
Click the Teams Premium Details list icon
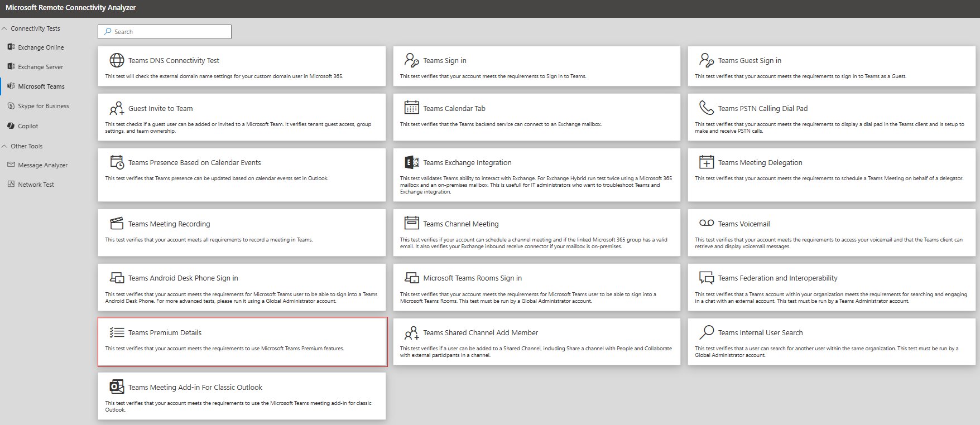117,332
